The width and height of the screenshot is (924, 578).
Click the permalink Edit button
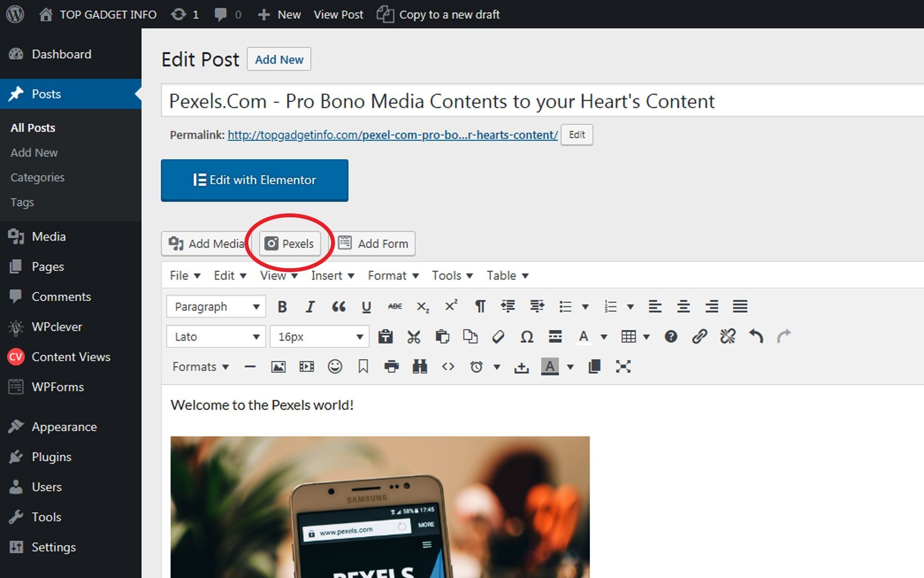pos(577,135)
